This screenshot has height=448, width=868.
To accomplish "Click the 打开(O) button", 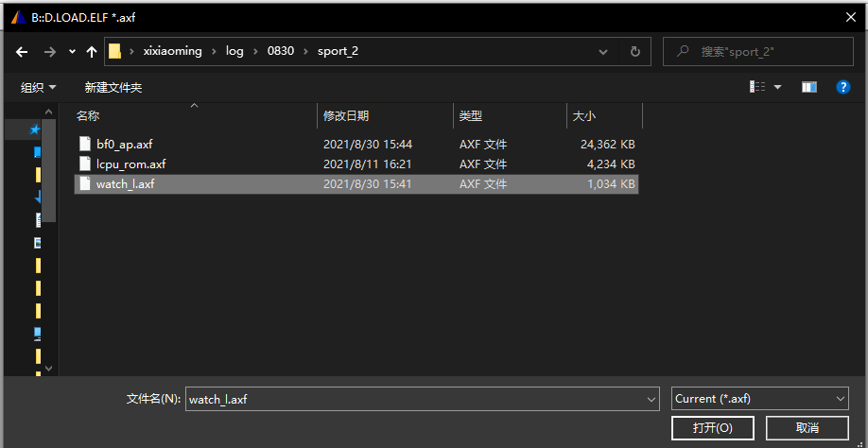I will (712, 428).
